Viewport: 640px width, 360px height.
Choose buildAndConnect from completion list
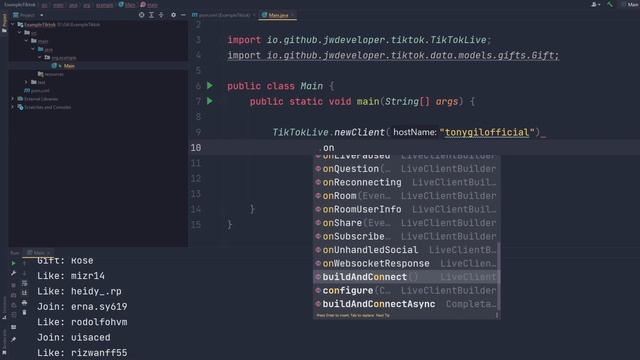click(x=407, y=277)
